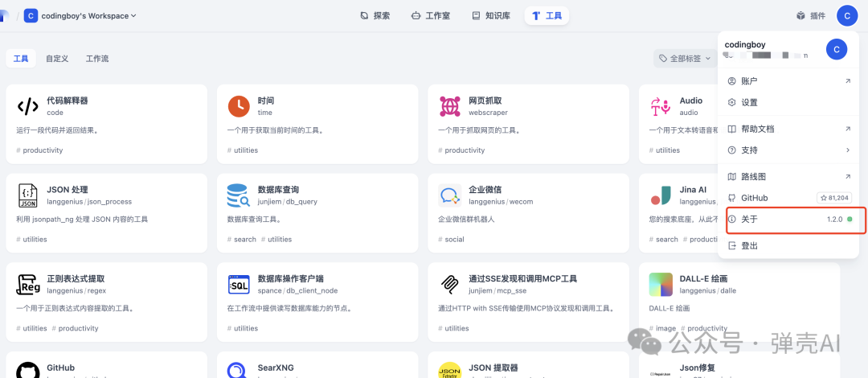Click the SearXNG magnifier icon

click(239, 372)
